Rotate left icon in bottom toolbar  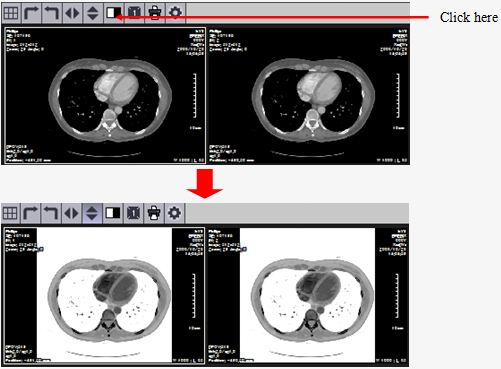(51, 213)
